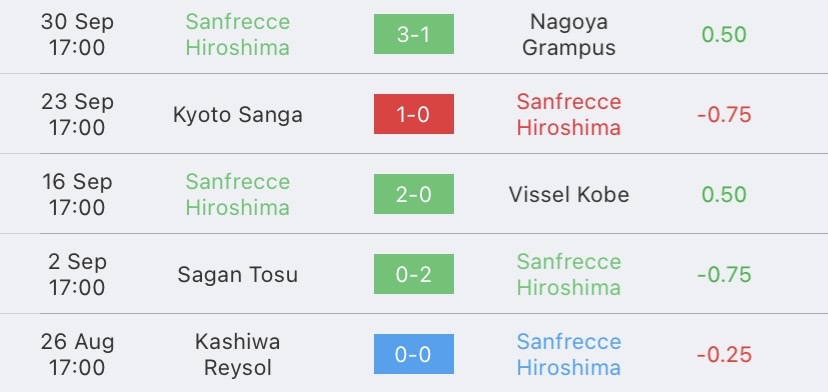
Task: Open the 3-1 score badge
Action: click(x=413, y=34)
